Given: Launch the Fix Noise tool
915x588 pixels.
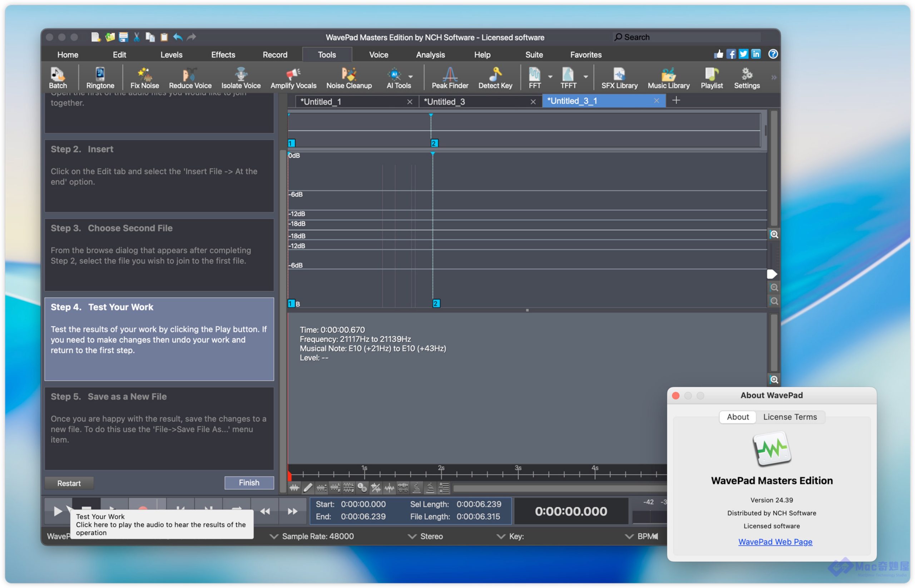Looking at the screenshot, I should pyautogui.click(x=145, y=78).
